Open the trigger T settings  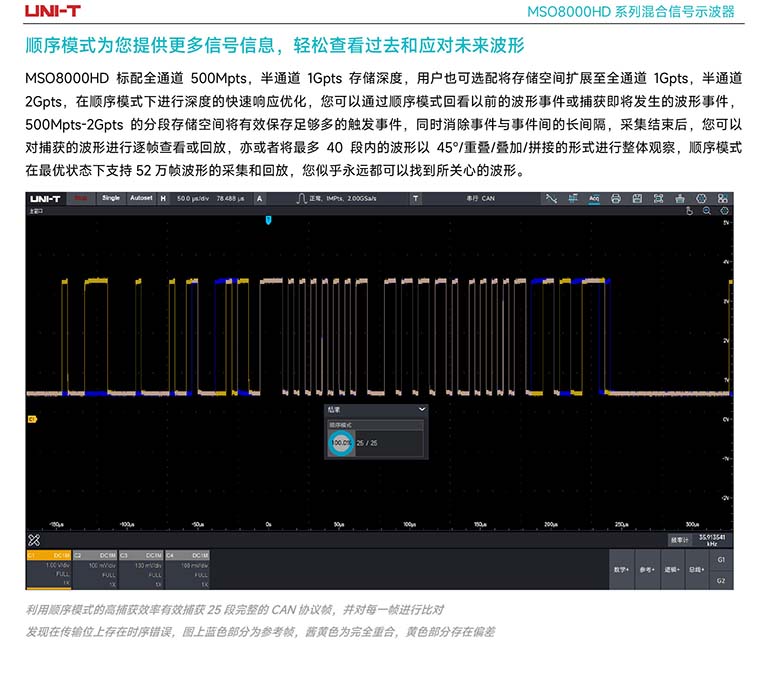click(x=415, y=198)
